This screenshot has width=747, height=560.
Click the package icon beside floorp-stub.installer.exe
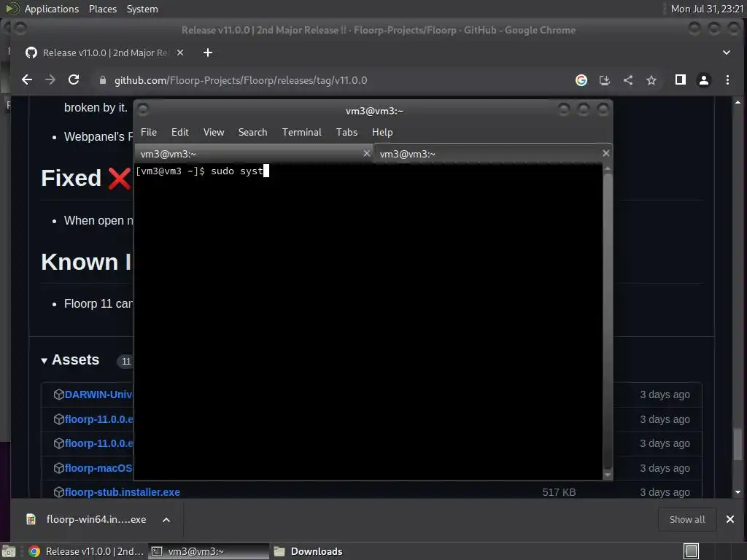[x=58, y=492]
